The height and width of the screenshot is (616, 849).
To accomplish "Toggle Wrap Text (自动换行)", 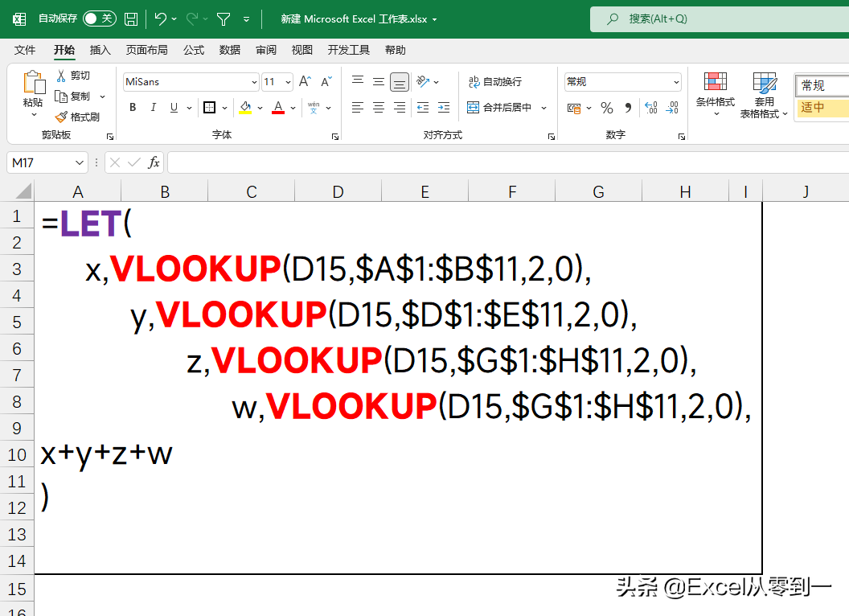I will pyautogui.click(x=495, y=82).
